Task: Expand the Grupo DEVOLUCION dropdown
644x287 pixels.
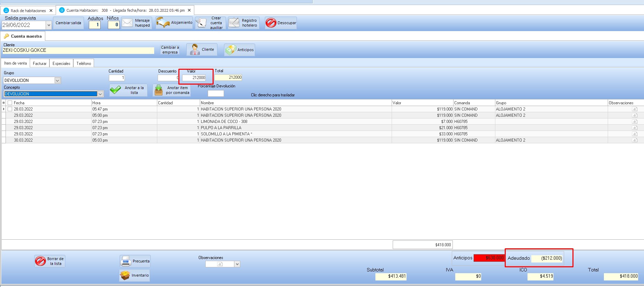Action: coord(57,80)
